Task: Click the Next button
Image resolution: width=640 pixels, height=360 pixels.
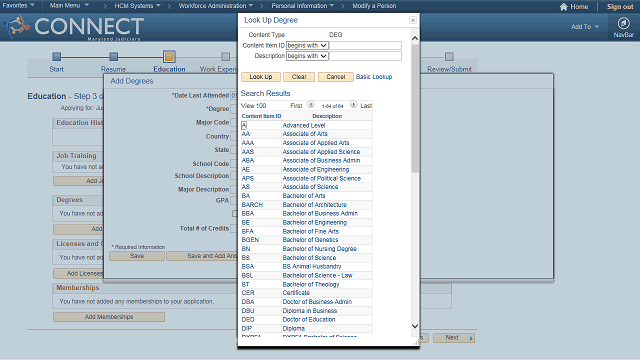Action: [453, 338]
